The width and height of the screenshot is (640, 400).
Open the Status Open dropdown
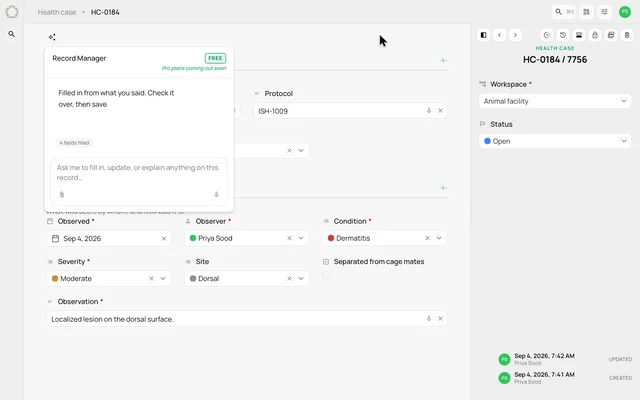pyautogui.click(x=555, y=141)
